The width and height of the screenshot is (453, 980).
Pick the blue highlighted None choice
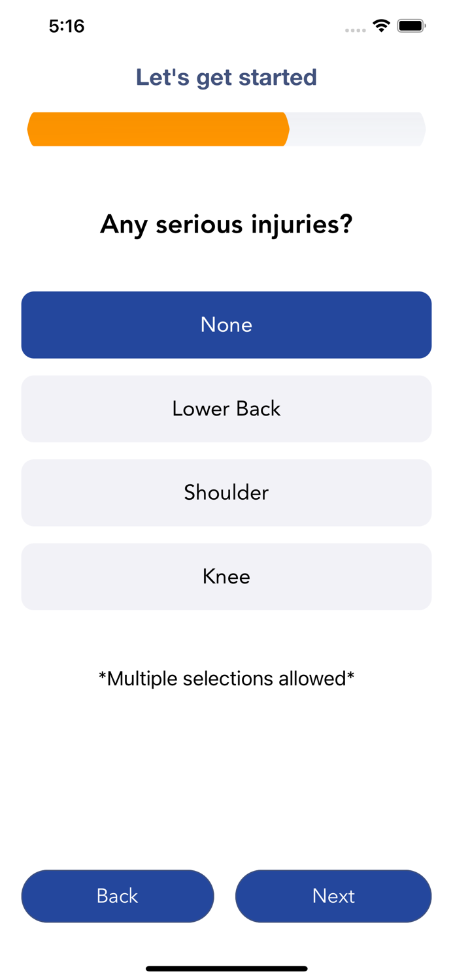pos(226,325)
